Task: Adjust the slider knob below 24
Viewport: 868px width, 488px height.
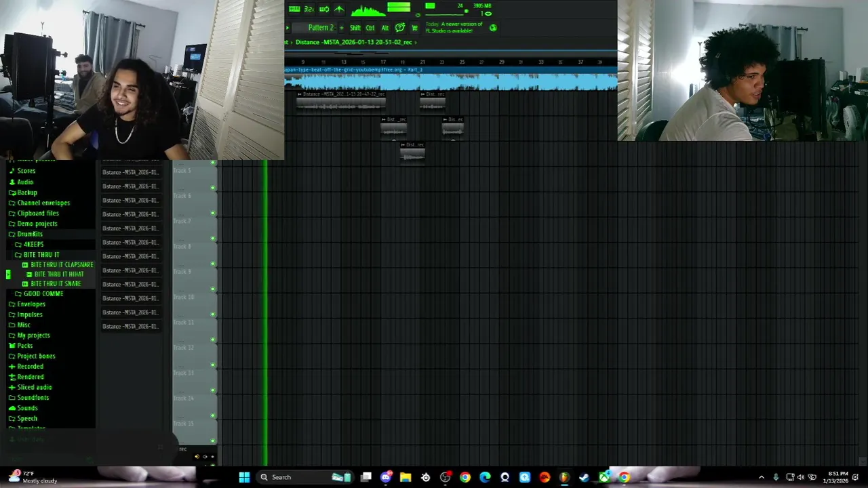Action: tap(466, 12)
